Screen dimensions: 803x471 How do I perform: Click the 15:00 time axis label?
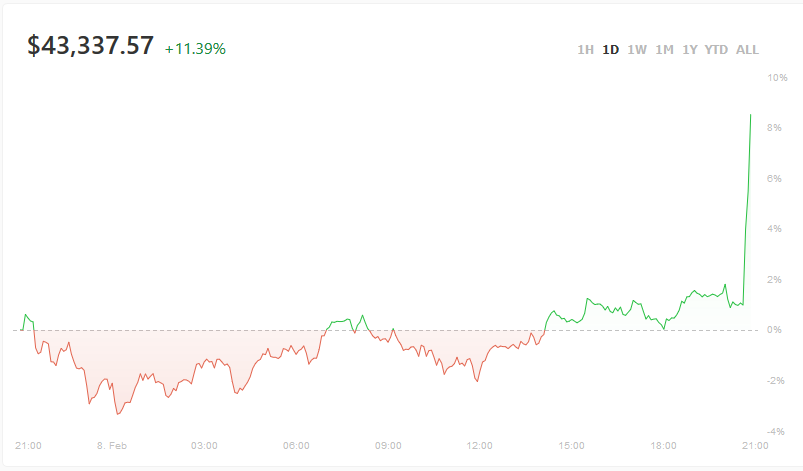point(572,446)
